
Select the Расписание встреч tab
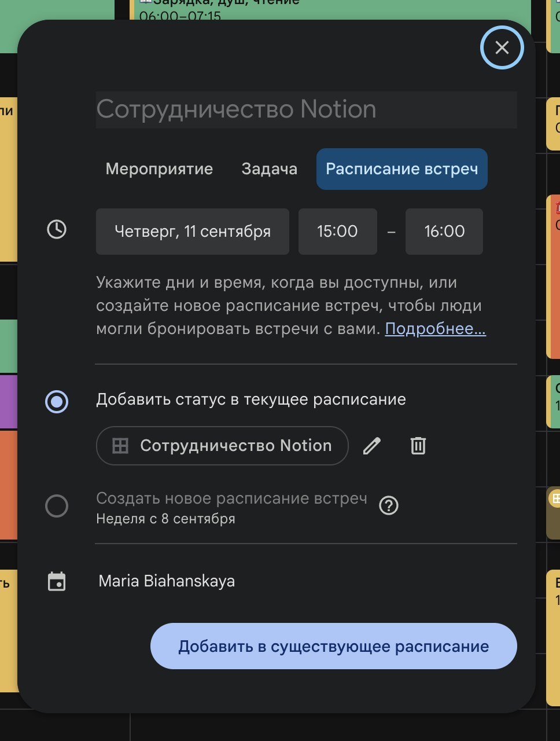point(402,169)
